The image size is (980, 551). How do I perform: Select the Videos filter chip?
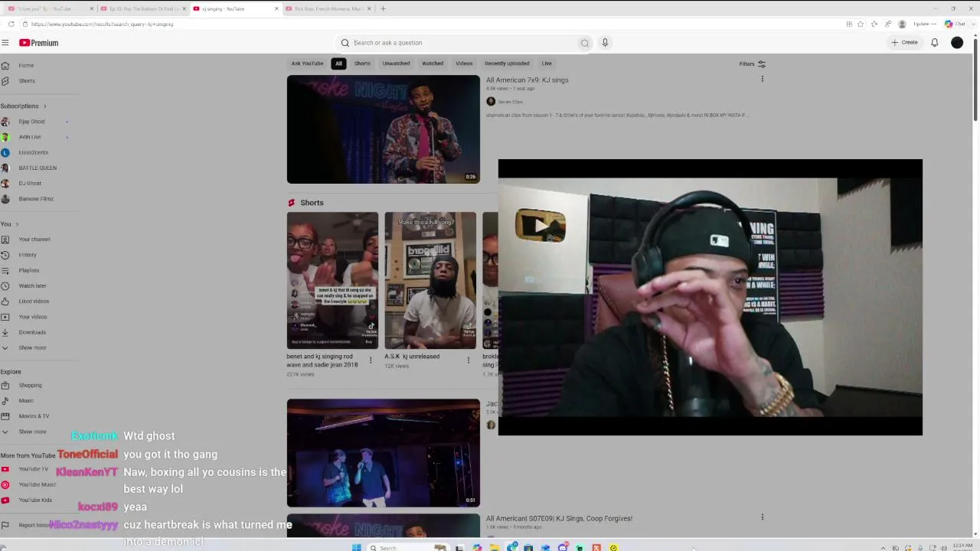pos(464,64)
